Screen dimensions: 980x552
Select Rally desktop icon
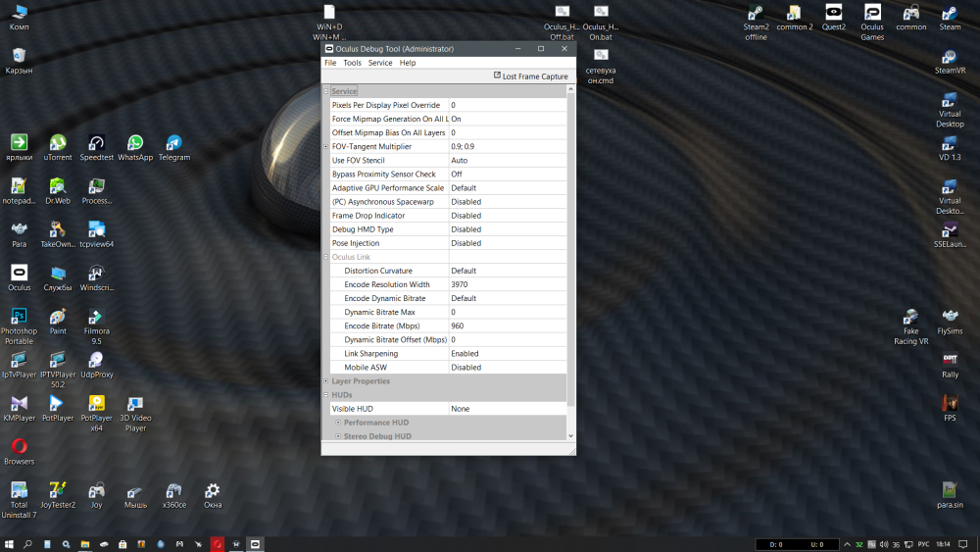pyautogui.click(x=950, y=365)
